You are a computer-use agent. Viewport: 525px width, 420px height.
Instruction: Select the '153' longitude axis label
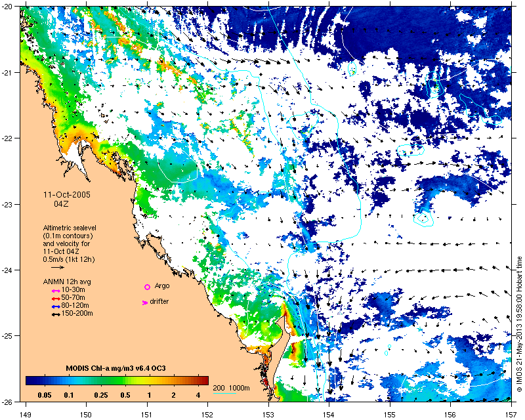268,415
